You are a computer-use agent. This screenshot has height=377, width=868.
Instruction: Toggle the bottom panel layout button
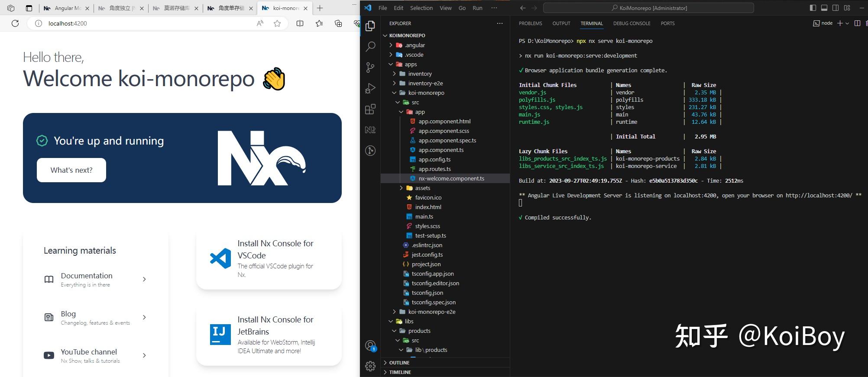pos(824,8)
